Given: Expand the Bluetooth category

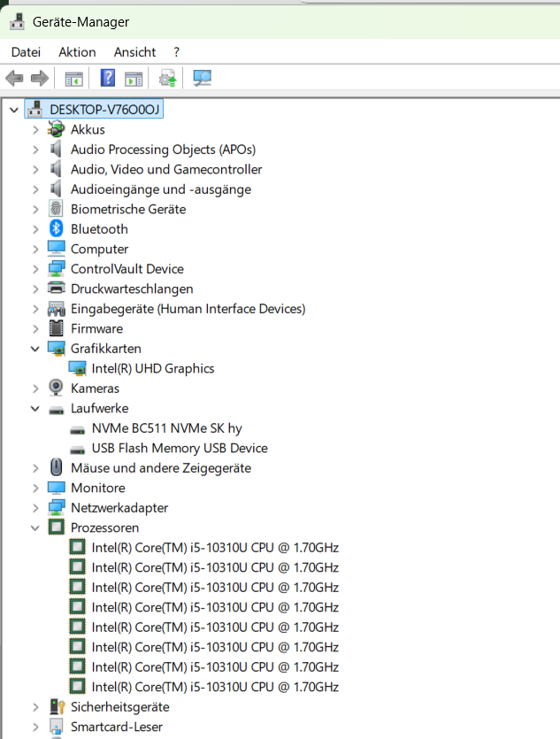Looking at the screenshot, I should pos(35,229).
